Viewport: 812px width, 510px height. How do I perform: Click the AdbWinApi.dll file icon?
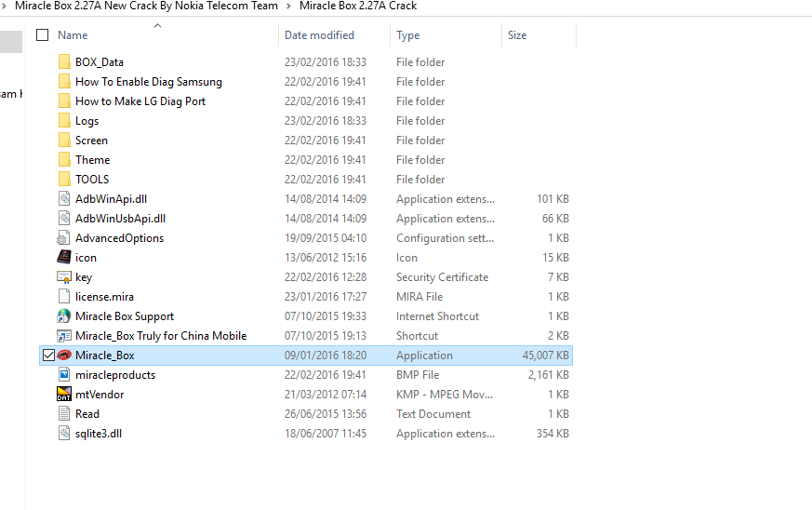(64, 198)
